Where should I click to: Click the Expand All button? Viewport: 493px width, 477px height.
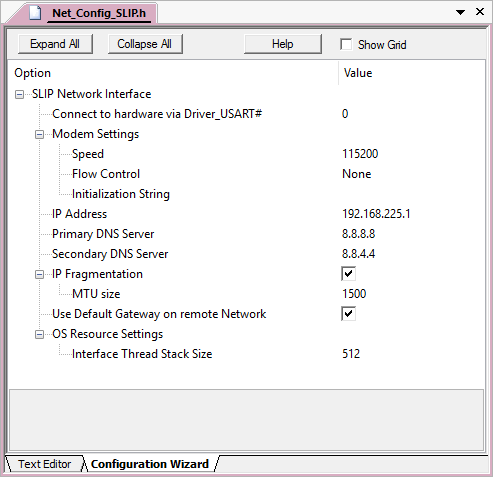(55, 44)
